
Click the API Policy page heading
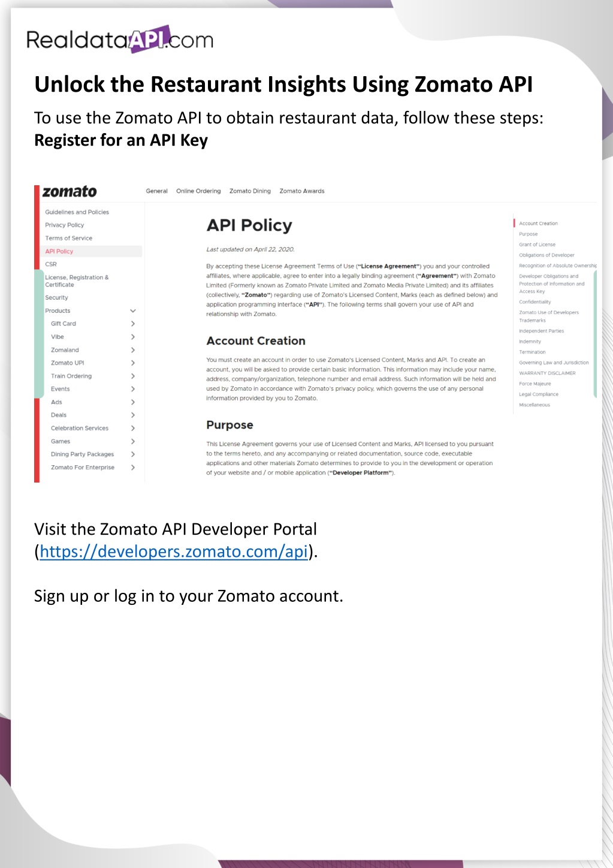[x=249, y=225]
